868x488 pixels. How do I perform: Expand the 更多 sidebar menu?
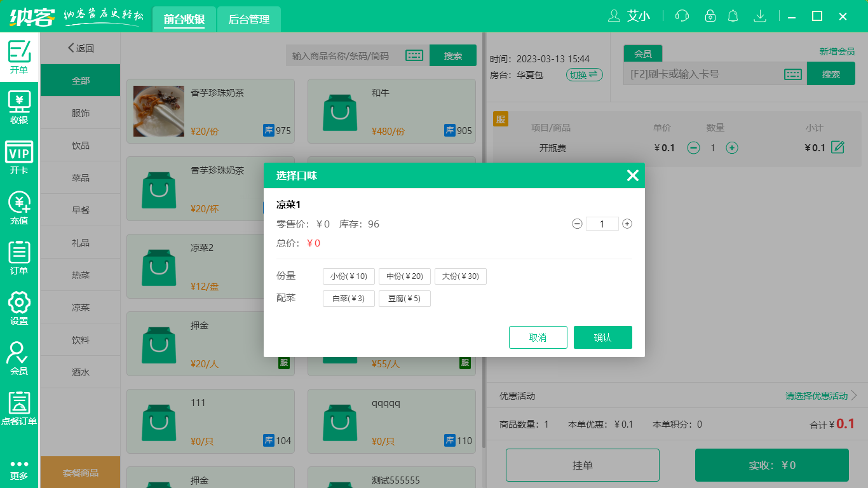(x=19, y=470)
